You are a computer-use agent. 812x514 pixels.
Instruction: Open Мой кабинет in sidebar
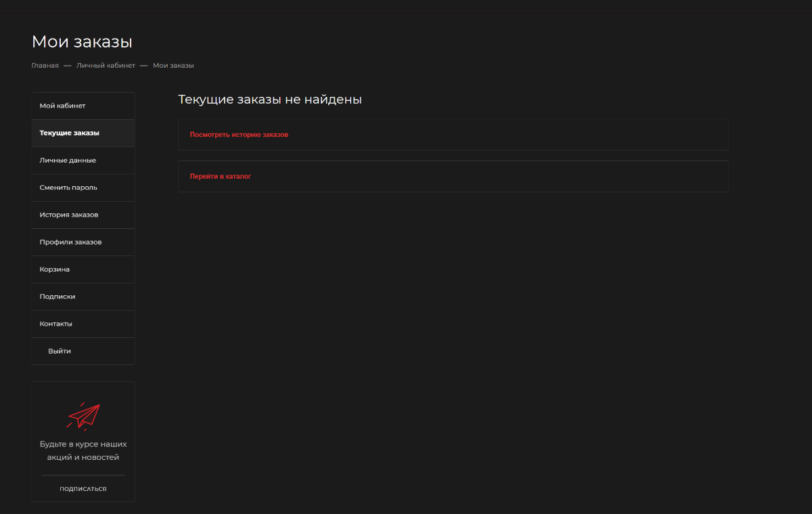[63, 106]
